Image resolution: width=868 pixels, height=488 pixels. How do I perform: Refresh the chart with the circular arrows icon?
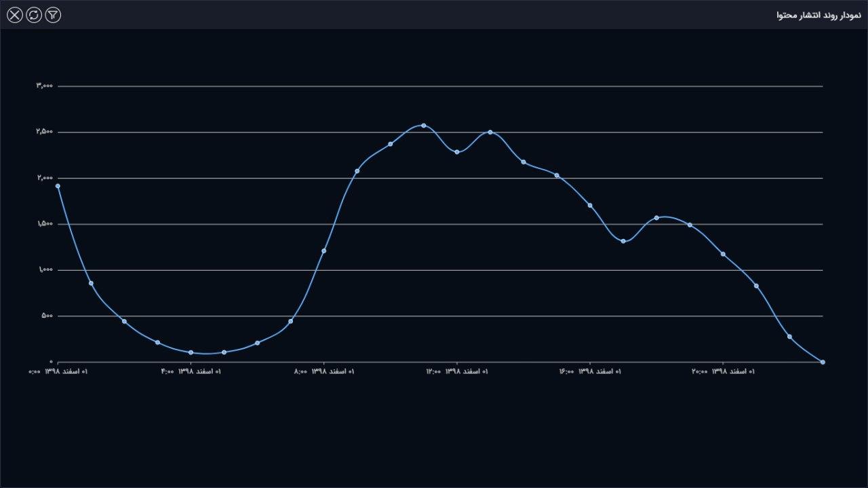34,15
